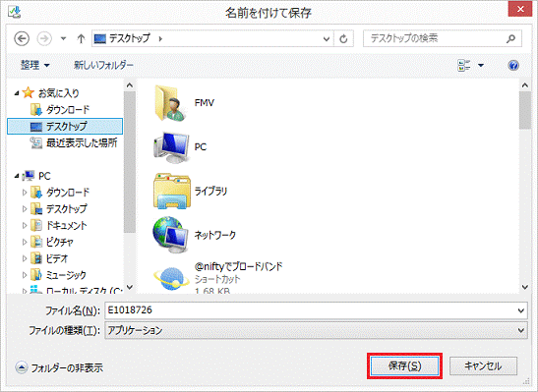
Task: Click フォルダーの非表示 to hide folders
Action: pyautogui.click(x=59, y=367)
